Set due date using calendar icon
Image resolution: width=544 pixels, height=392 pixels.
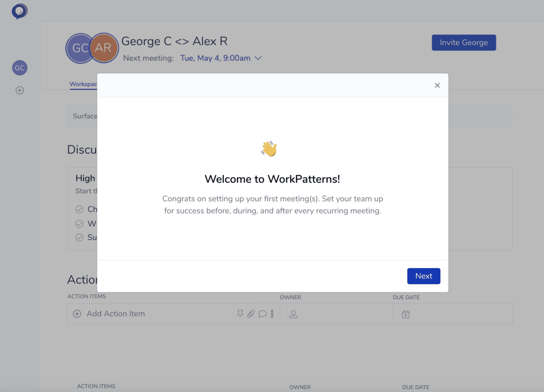tap(406, 314)
